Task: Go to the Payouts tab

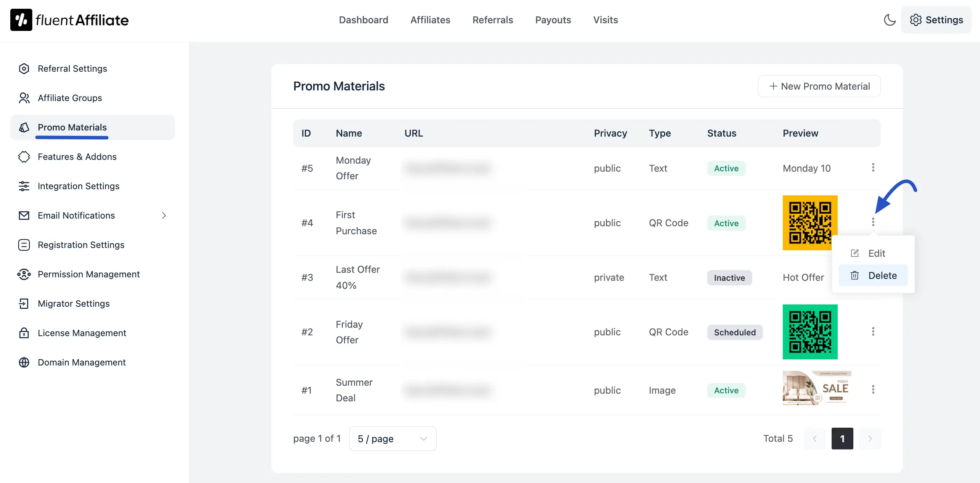Action: tap(553, 20)
